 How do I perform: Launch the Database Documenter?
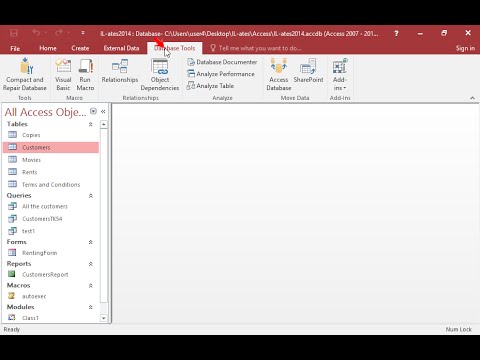[222, 62]
